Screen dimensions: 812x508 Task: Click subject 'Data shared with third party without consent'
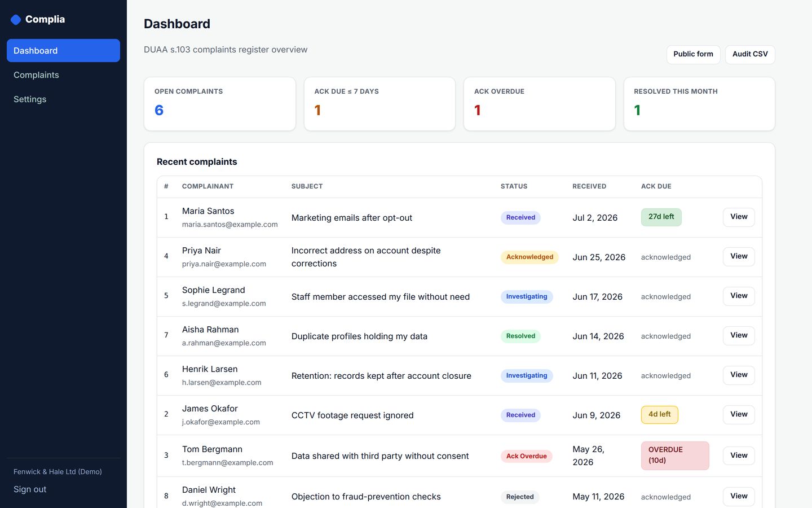tap(380, 456)
